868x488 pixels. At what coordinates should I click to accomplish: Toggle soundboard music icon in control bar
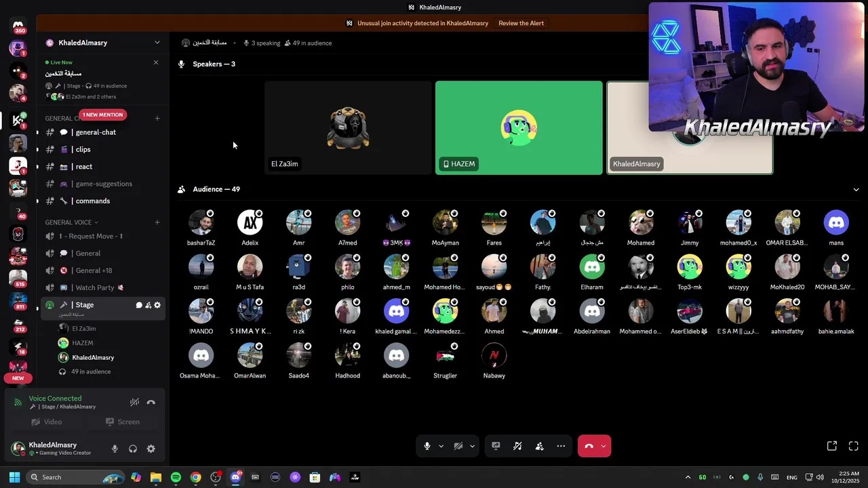pyautogui.click(x=517, y=446)
